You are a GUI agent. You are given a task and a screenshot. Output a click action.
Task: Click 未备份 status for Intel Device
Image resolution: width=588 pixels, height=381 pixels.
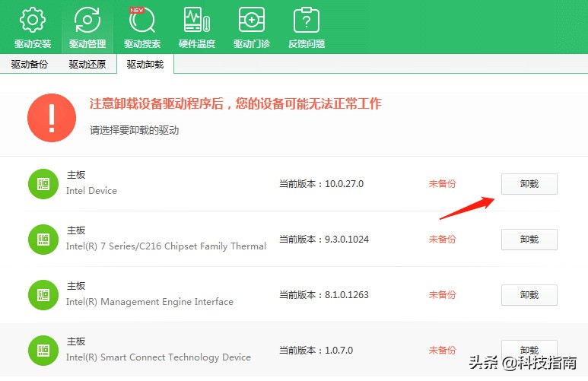tap(443, 184)
